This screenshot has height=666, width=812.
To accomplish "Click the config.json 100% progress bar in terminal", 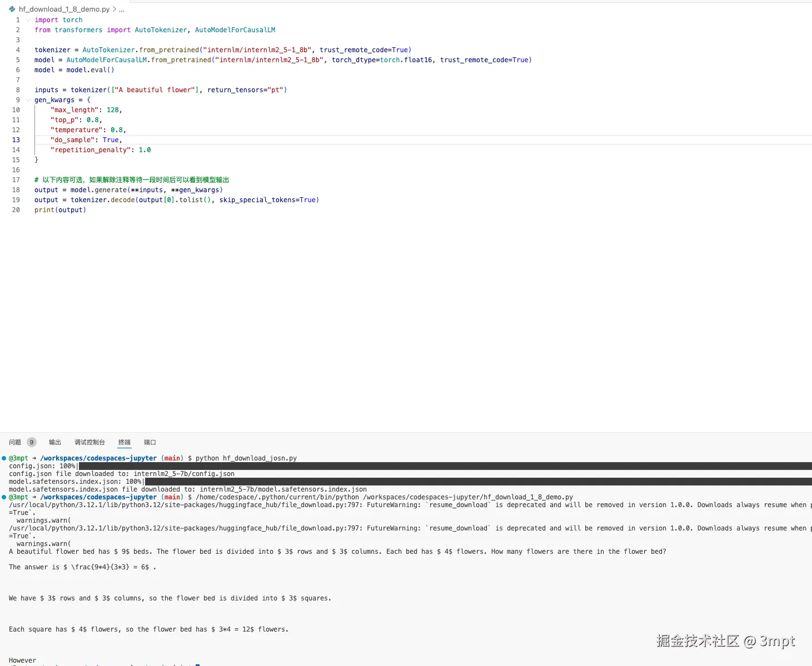I will (x=445, y=466).
